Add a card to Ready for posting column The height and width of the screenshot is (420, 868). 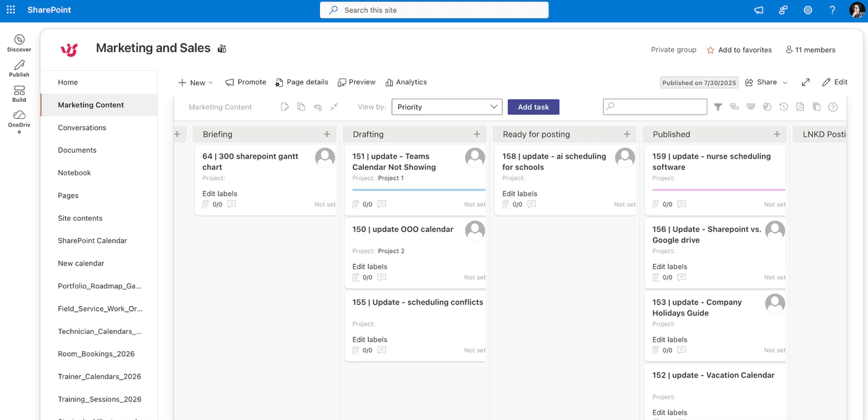point(627,134)
